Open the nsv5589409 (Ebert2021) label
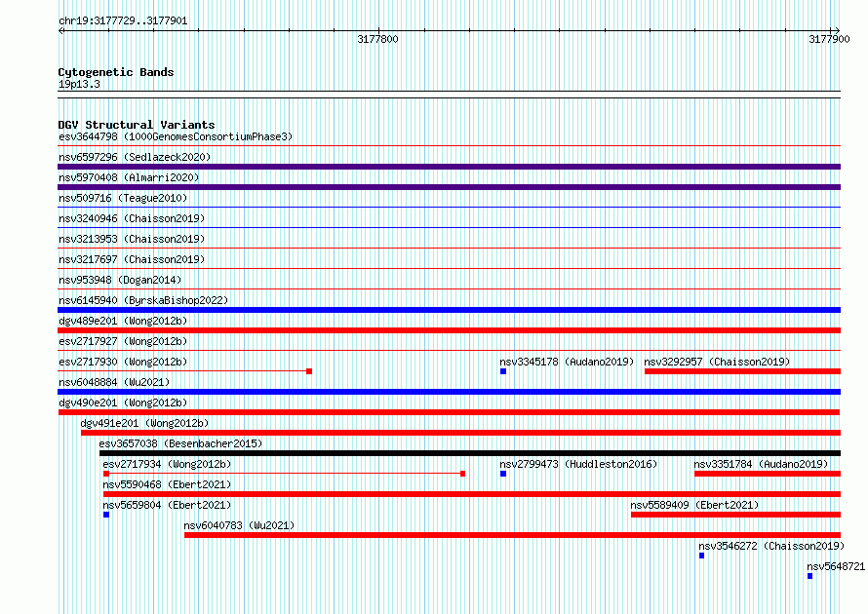The width and height of the screenshot is (868, 614). pyautogui.click(x=694, y=505)
